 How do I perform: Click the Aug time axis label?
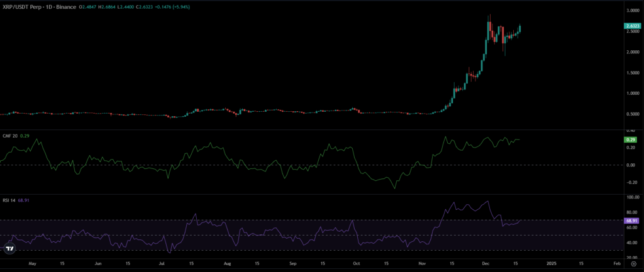(228, 263)
